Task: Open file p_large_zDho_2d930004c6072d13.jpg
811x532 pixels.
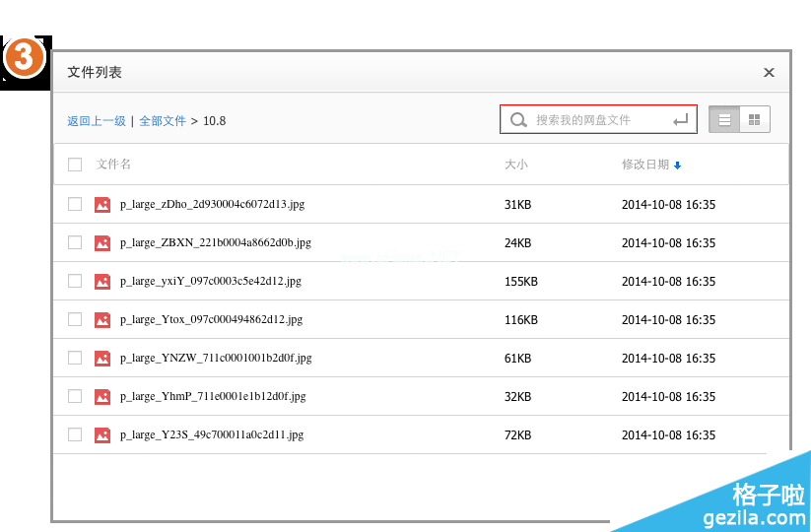Action: [212, 204]
